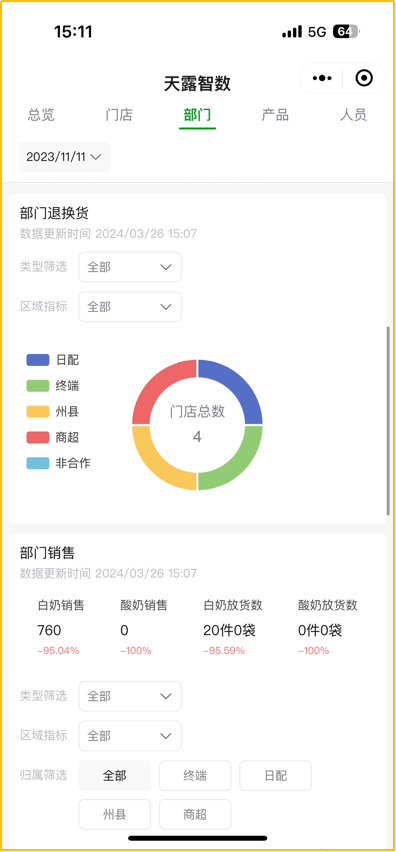Expand 区域指标 dropdown in 部门销售 section
The width and height of the screenshot is (396, 852).
[x=130, y=736]
